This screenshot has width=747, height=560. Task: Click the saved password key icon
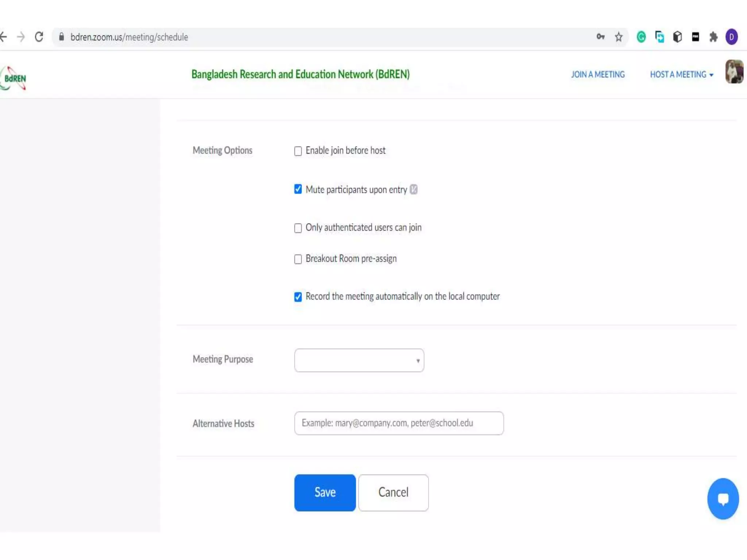[600, 36]
